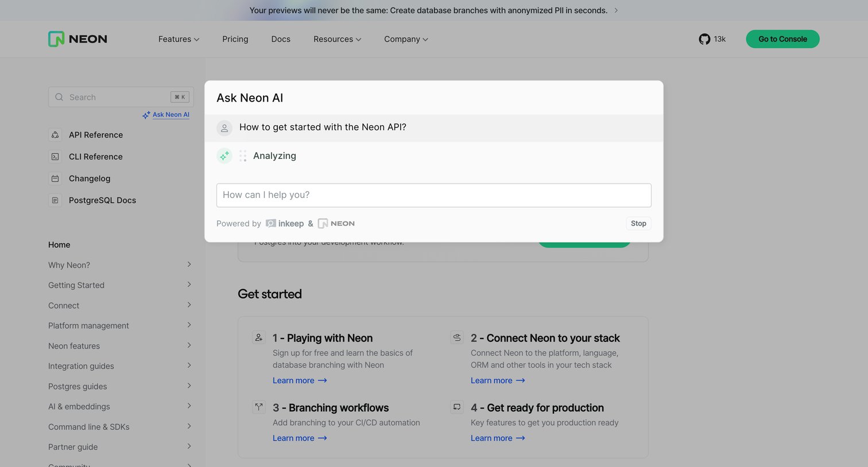Click the '3 - Branching workflows' title
This screenshot has height=467, width=868.
331,408
